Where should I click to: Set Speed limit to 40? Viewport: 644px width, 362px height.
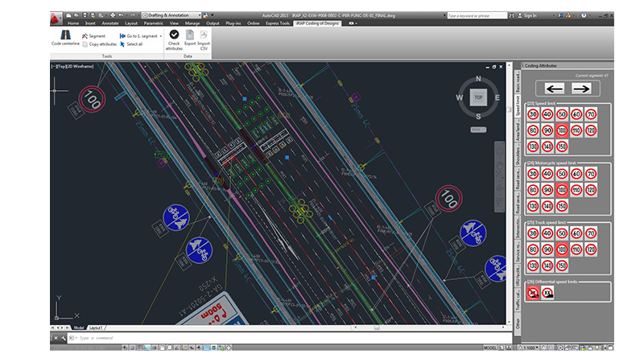coord(547,114)
